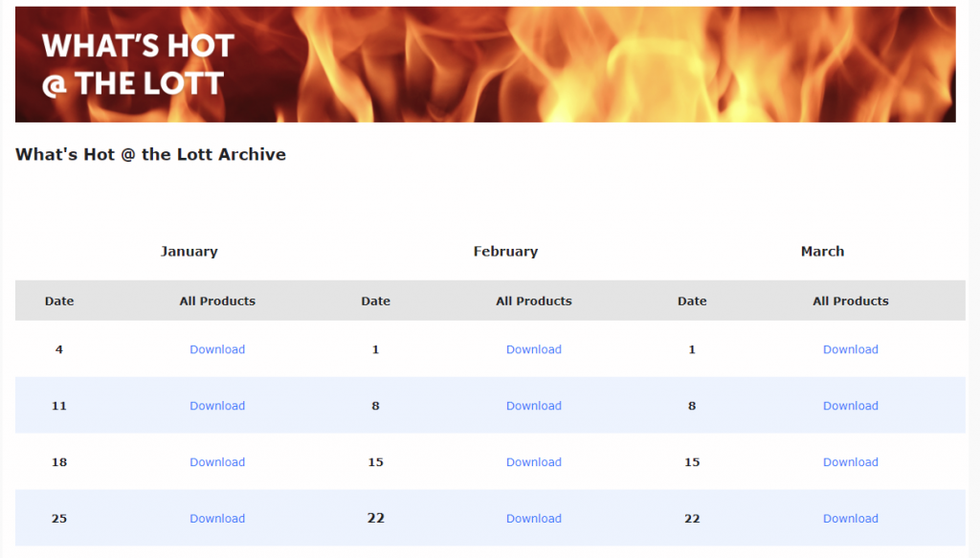Download the January 11 all products file

(217, 406)
